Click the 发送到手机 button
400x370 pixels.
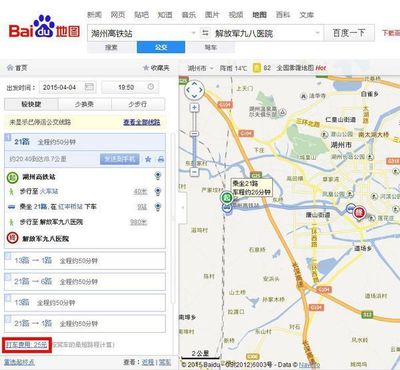(119, 159)
